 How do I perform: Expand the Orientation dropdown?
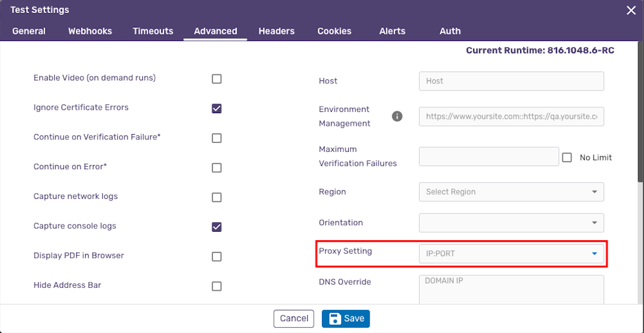click(511, 223)
